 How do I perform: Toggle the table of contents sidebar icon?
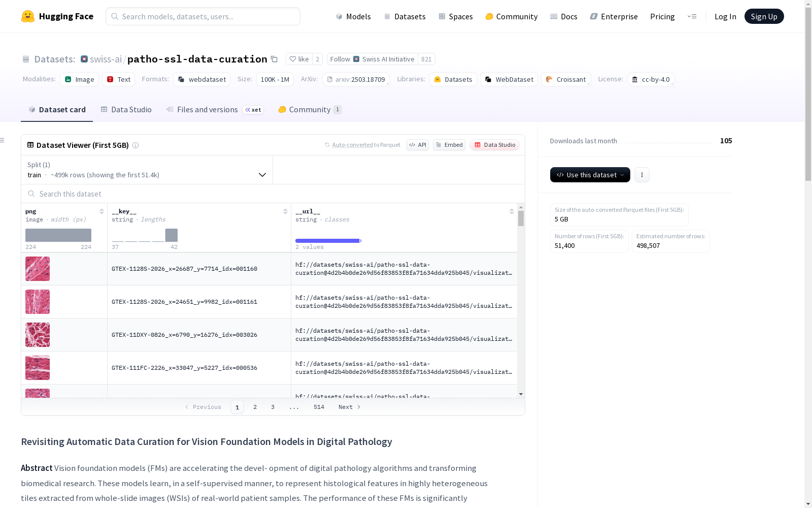click(x=3, y=140)
